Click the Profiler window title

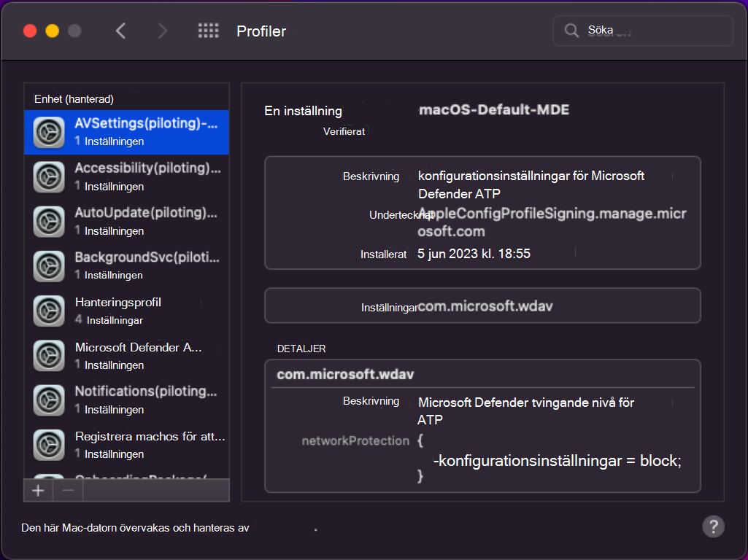coord(261,31)
